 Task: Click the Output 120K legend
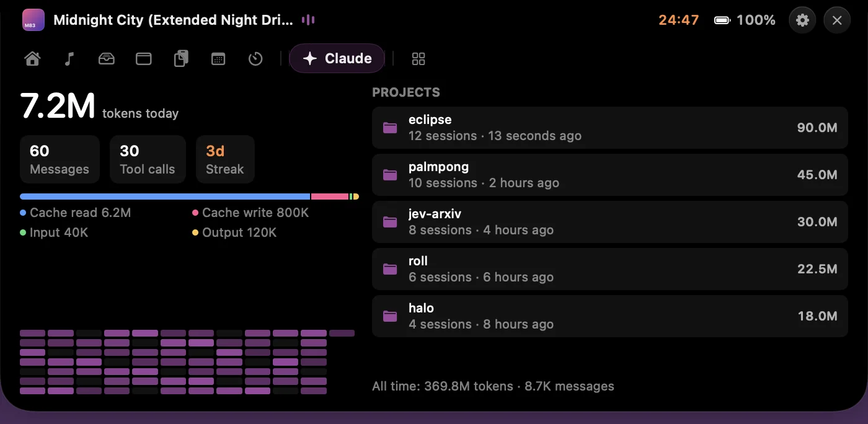(234, 232)
